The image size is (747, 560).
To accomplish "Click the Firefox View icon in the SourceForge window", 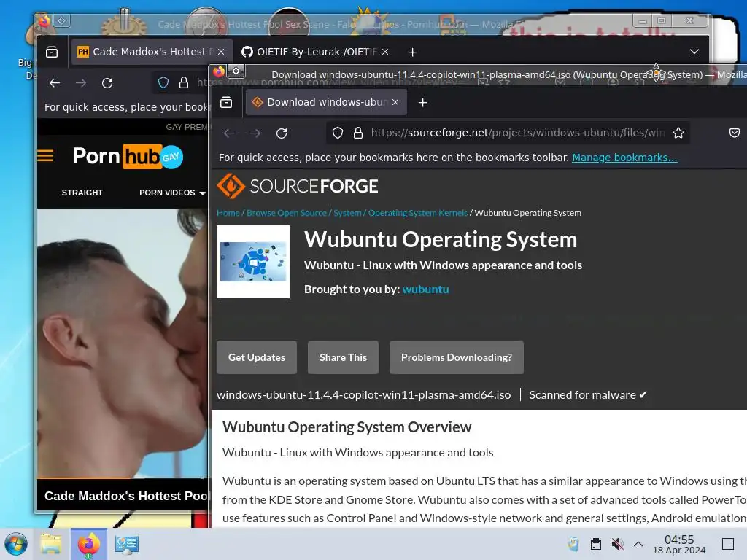I will (226, 102).
